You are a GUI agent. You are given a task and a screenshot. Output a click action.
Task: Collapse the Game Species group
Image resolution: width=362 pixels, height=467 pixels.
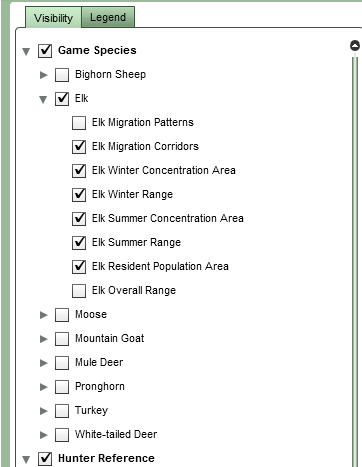coord(26,51)
